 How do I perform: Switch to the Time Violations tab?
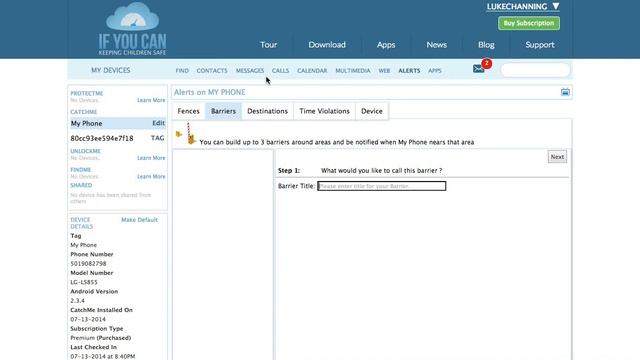tap(324, 111)
